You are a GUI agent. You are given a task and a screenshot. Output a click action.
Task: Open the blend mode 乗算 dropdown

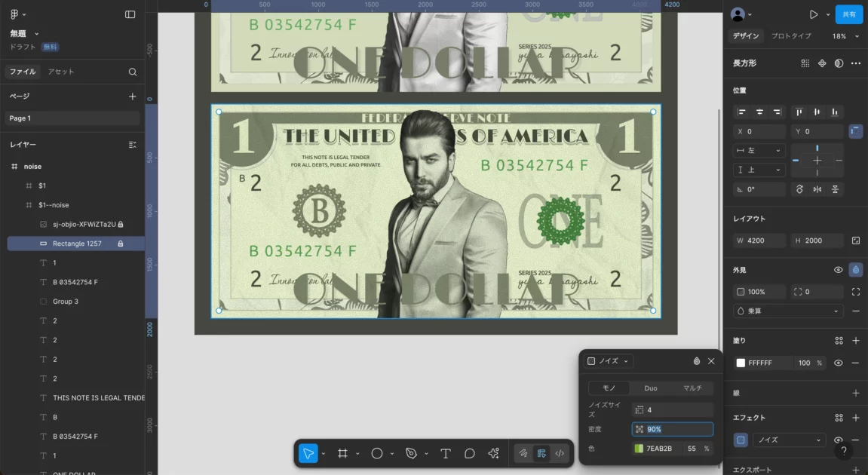point(788,311)
